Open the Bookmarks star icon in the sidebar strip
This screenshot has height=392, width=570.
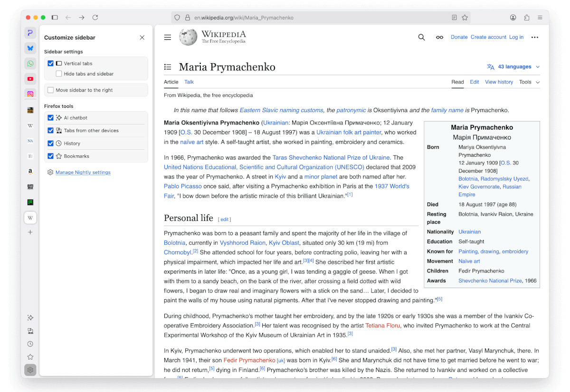point(30,357)
